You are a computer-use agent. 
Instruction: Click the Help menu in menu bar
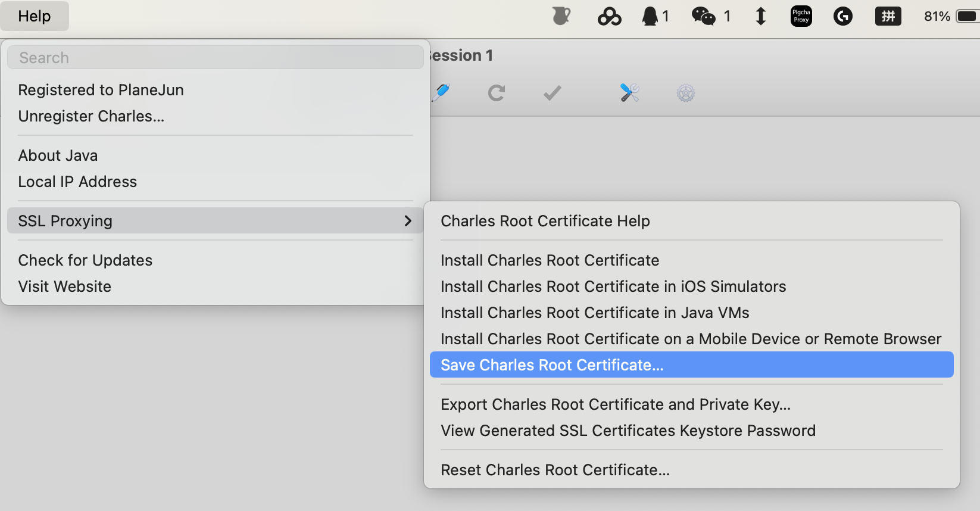click(35, 16)
